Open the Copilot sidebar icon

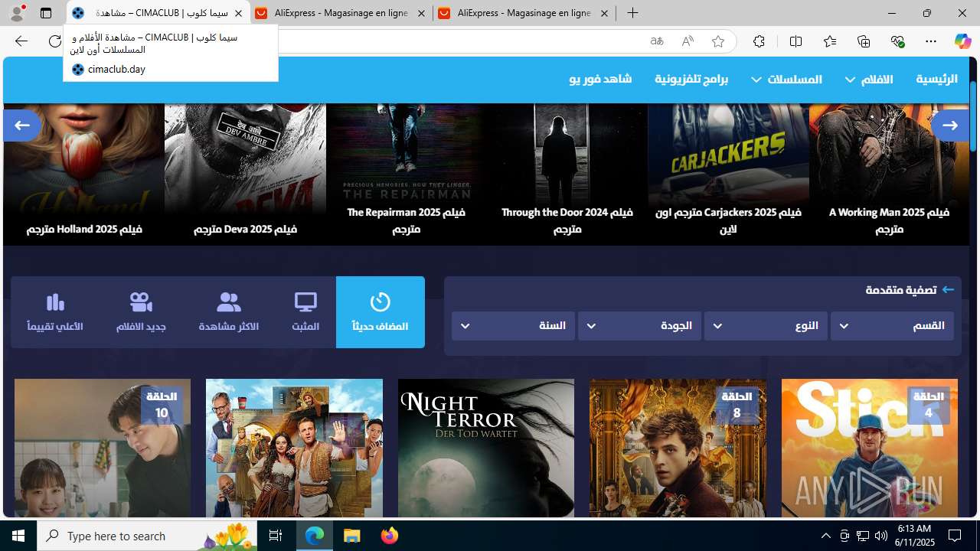pyautogui.click(x=962, y=41)
